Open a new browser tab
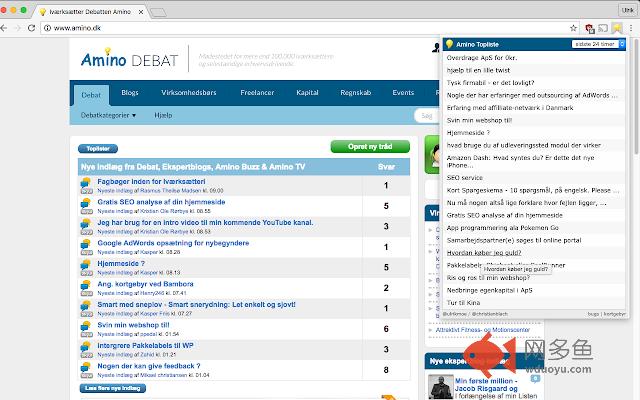The width and height of the screenshot is (640, 400). coord(158,12)
